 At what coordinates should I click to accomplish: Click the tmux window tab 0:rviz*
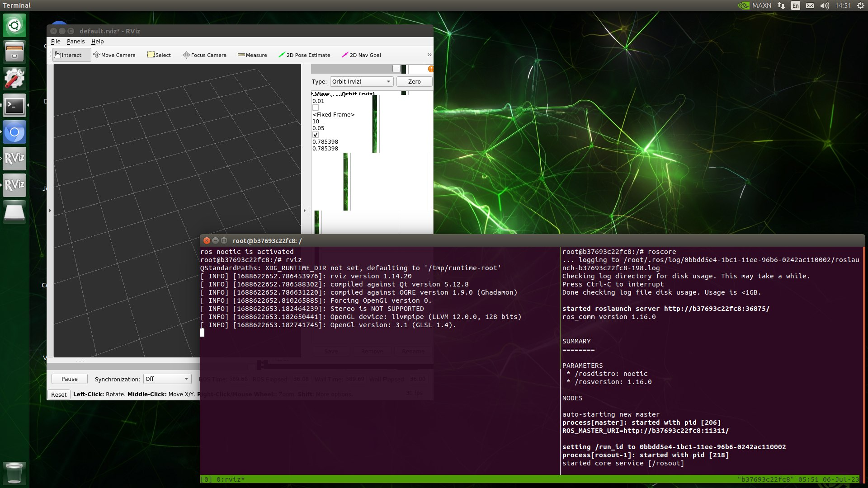(231, 479)
